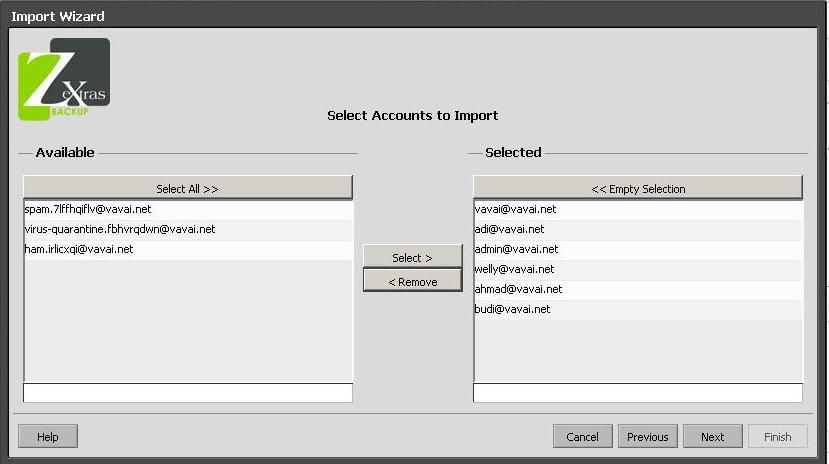Click the Finish button

pyautogui.click(x=777, y=437)
